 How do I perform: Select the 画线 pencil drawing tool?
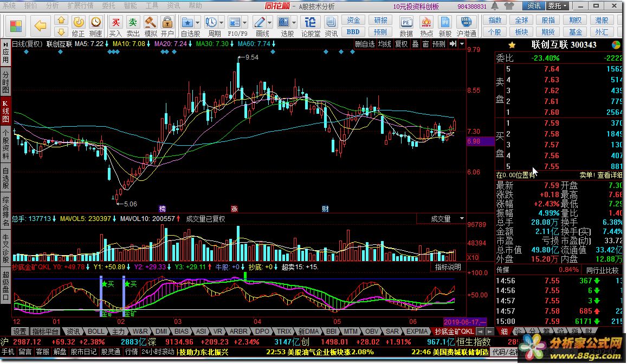tap(259, 22)
